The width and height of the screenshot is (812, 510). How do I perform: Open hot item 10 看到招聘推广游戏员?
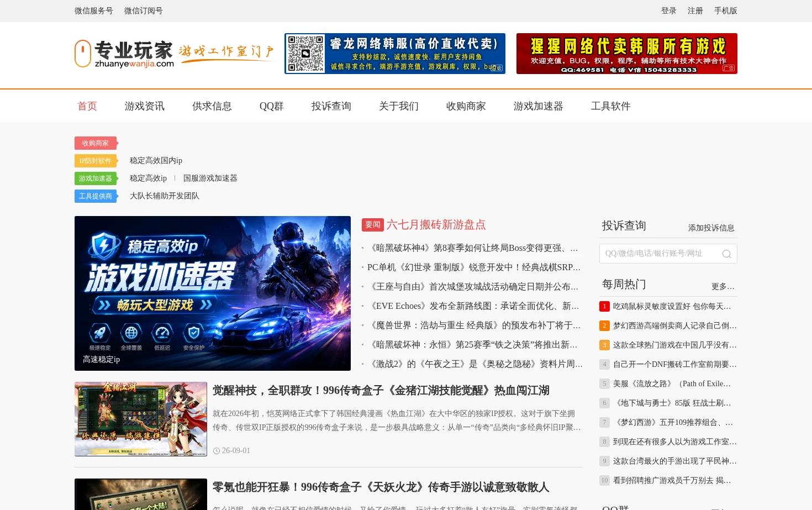tap(672, 480)
